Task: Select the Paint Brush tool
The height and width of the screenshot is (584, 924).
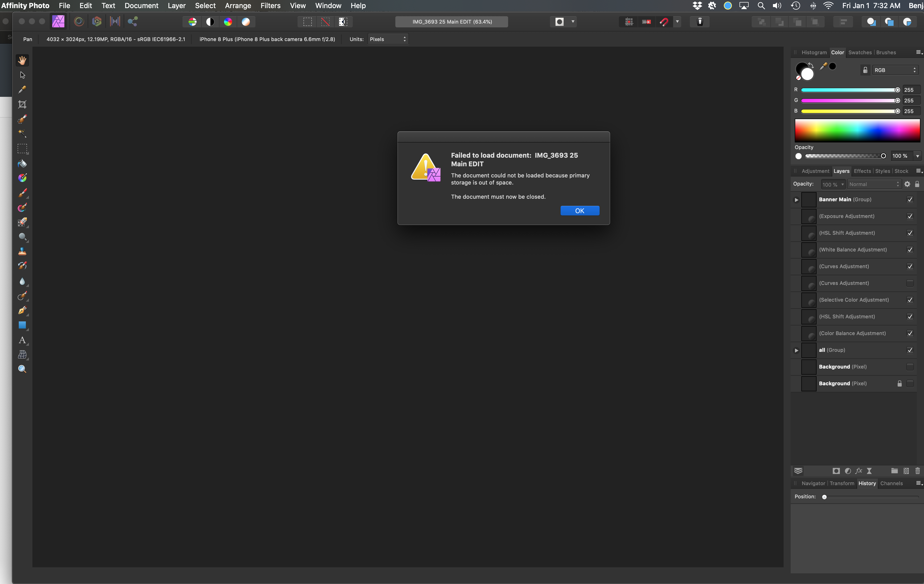Action: pyautogui.click(x=22, y=193)
